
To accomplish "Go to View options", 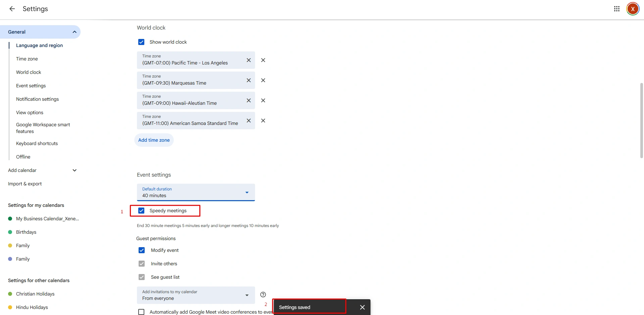I will coord(30,113).
